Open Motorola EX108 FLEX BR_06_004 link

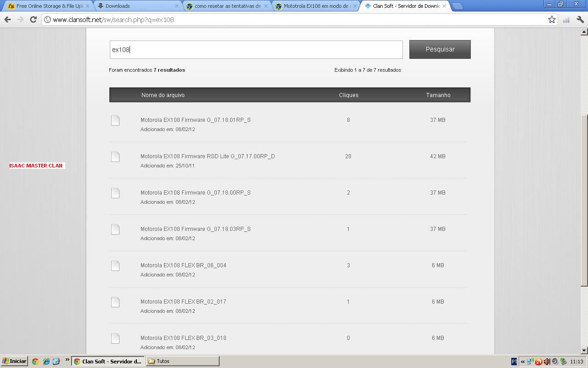click(183, 265)
